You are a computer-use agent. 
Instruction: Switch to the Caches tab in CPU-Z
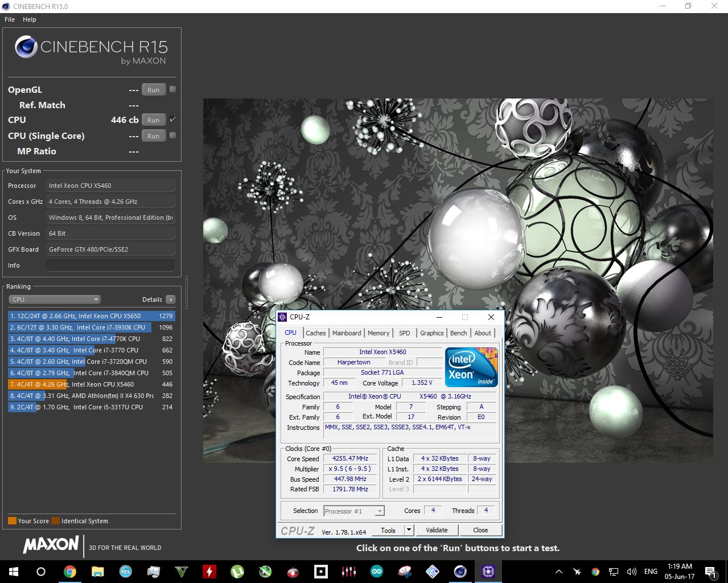point(316,333)
